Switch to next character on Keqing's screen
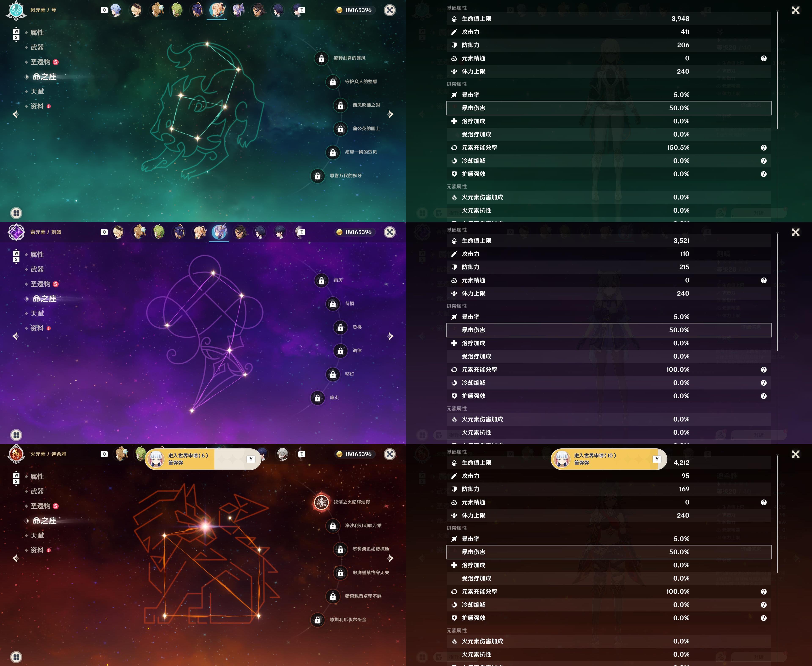 pos(390,336)
